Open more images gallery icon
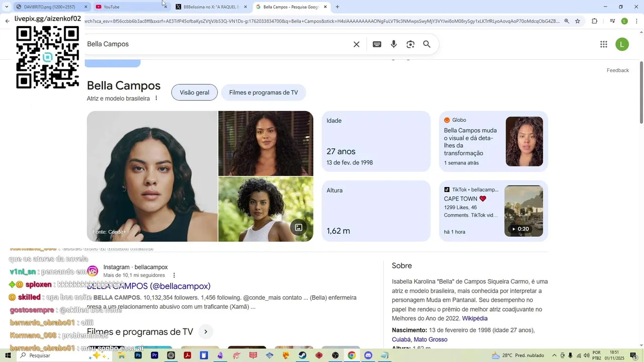The image size is (644, 362). 298,227
